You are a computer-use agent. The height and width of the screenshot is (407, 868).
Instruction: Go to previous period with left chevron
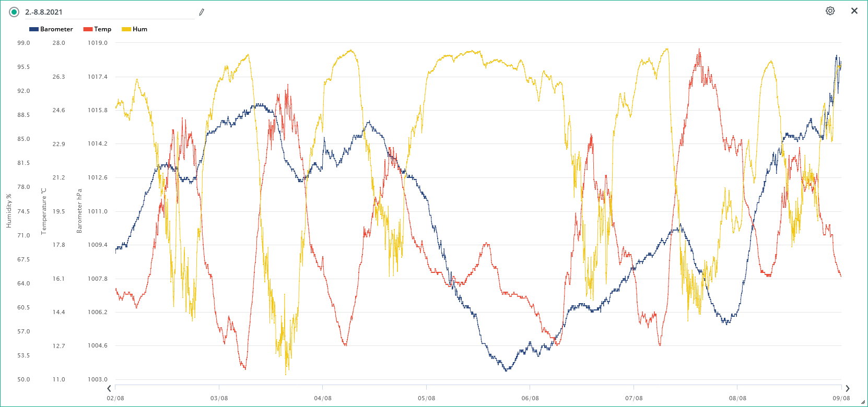(x=109, y=388)
